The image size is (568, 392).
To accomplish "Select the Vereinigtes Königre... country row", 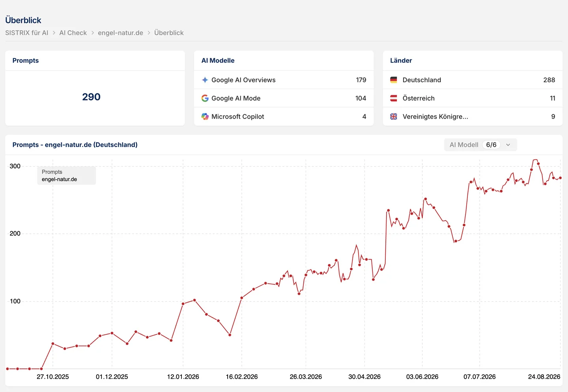I will coord(473,117).
